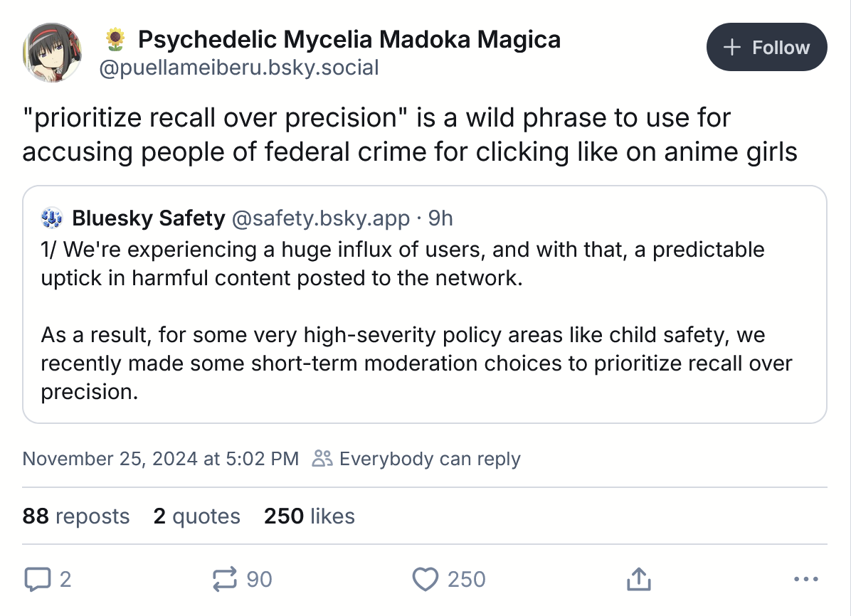The height and width of the screenshot is (616, 851).
Task: View the 250 likes list
Action: [309, 516]
